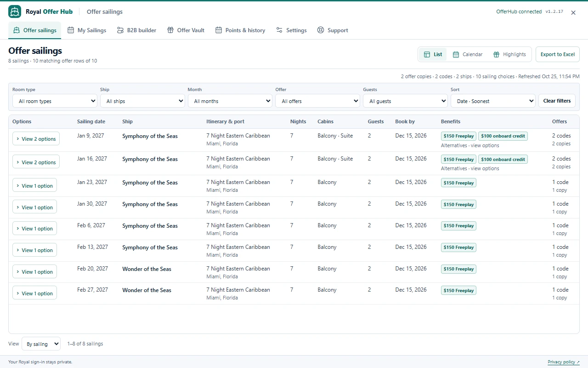This screenshot has width=588, height=368.
Task: Expand View 2 options for Jan 9, 2027
Action: tap(36, 138)
